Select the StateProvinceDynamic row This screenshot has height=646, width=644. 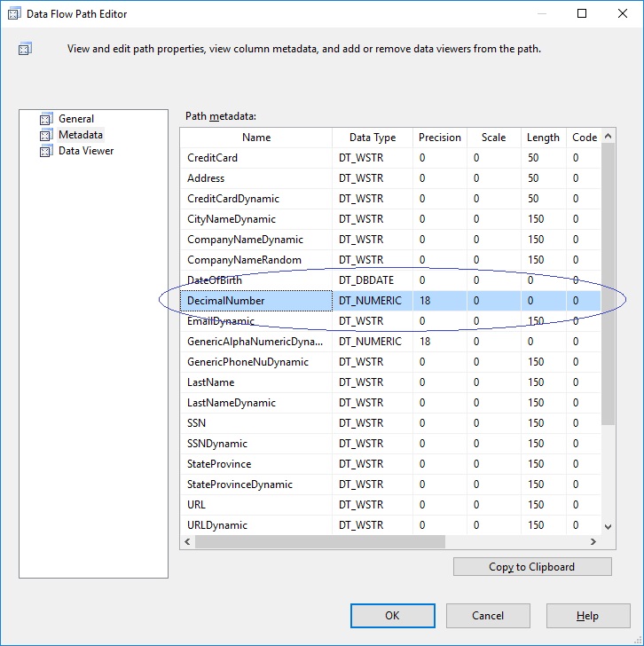390,484
